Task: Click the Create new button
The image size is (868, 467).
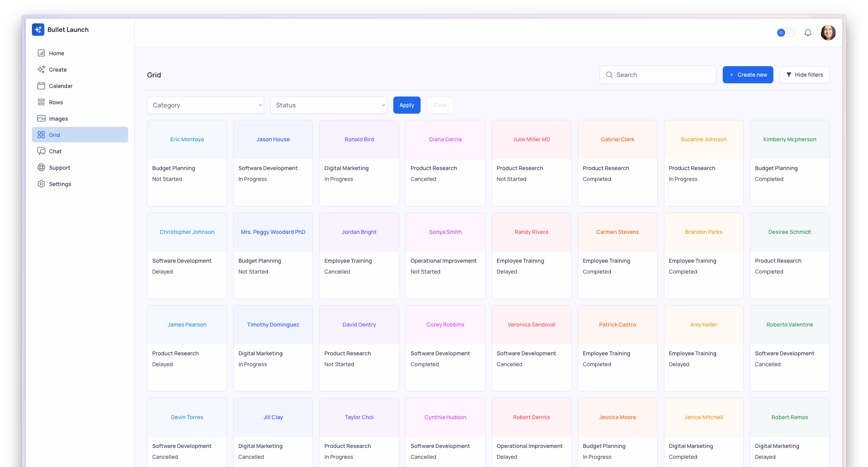Action: (x=748, y=74)
